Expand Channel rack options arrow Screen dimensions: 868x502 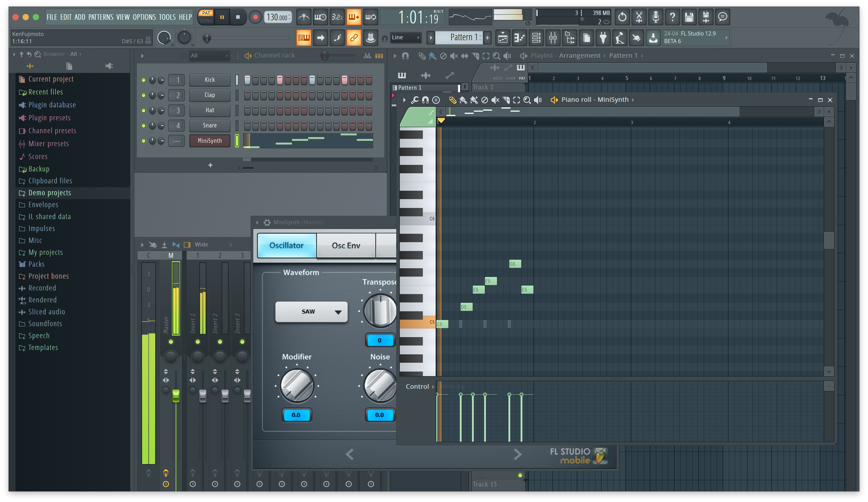click(x=142, y=56)
